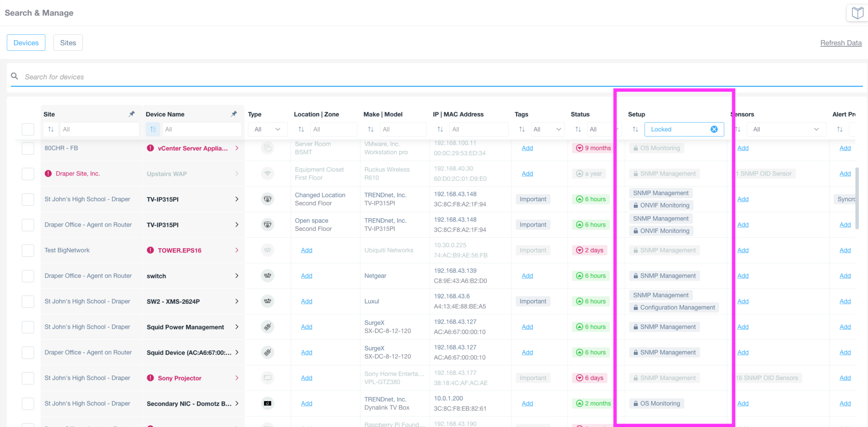The width and height of the screenshot is (868, 427).
Task: Select the Devices tab
Action: [x=26, y=43]
